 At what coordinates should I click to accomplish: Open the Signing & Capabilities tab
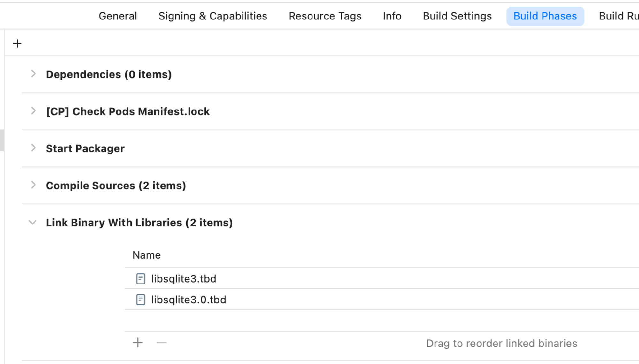pos(213,16)
